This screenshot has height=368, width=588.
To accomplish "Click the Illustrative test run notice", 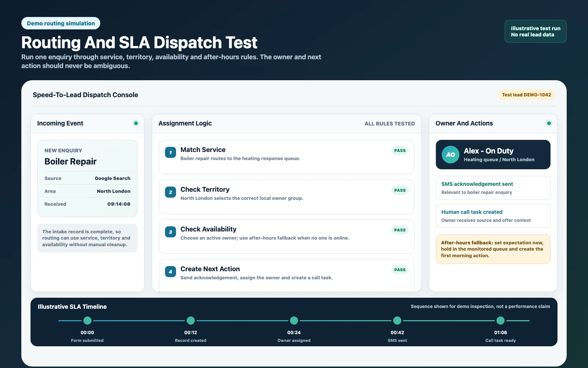I will click(535, 31).
